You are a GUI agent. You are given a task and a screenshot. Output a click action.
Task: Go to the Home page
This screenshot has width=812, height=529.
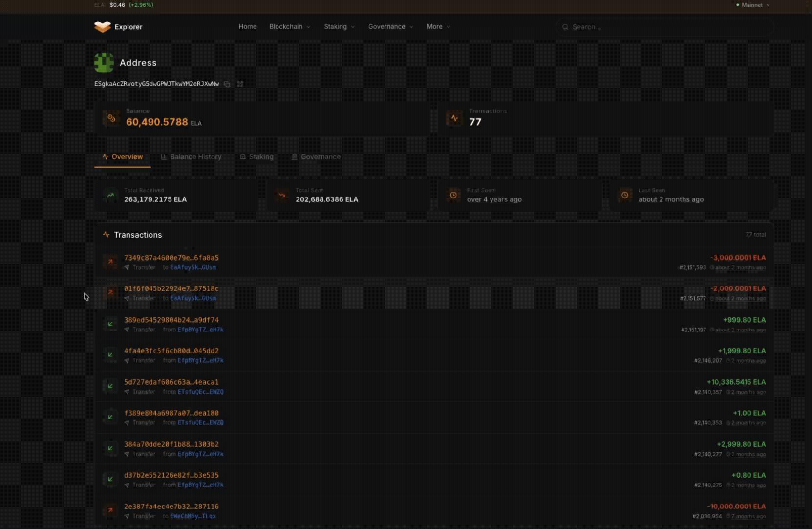click(247, 27)
